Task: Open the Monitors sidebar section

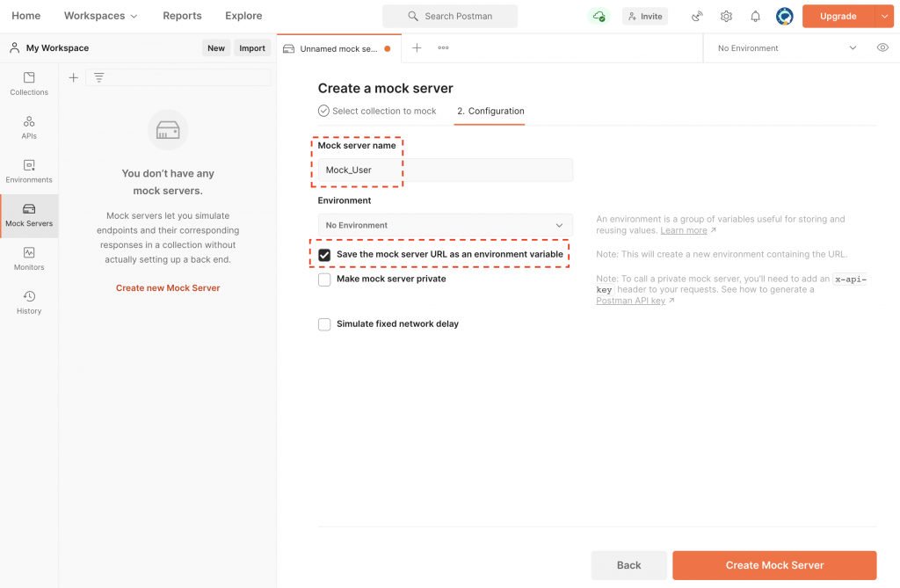Action: (x=29, y=259)
